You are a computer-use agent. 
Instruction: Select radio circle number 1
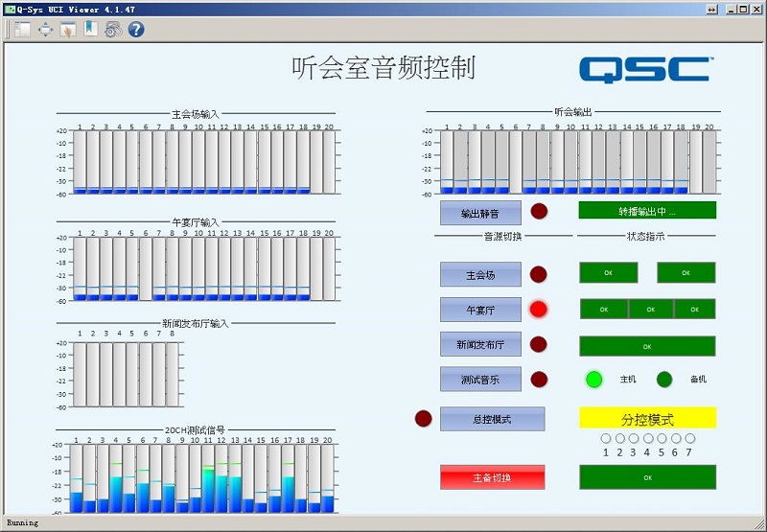(x=606, y=439)
